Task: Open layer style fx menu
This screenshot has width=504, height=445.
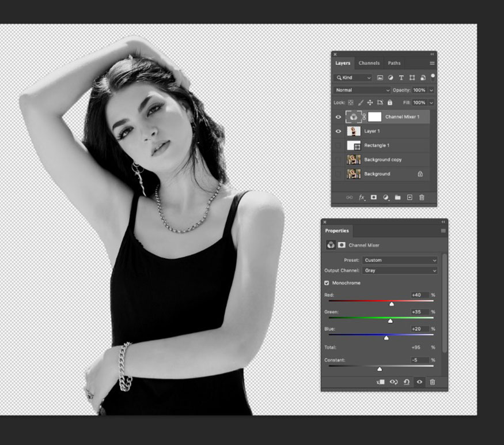Action: click(x=362, y=197)
